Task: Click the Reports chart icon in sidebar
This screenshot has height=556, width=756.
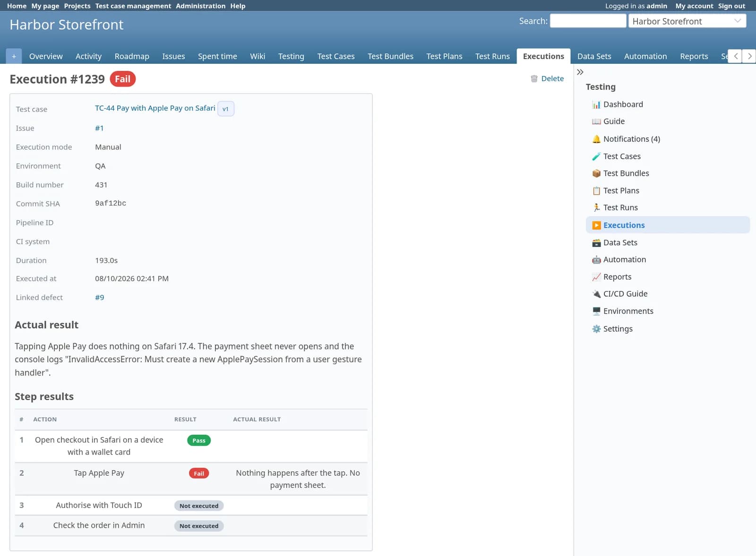Action: 596,277
